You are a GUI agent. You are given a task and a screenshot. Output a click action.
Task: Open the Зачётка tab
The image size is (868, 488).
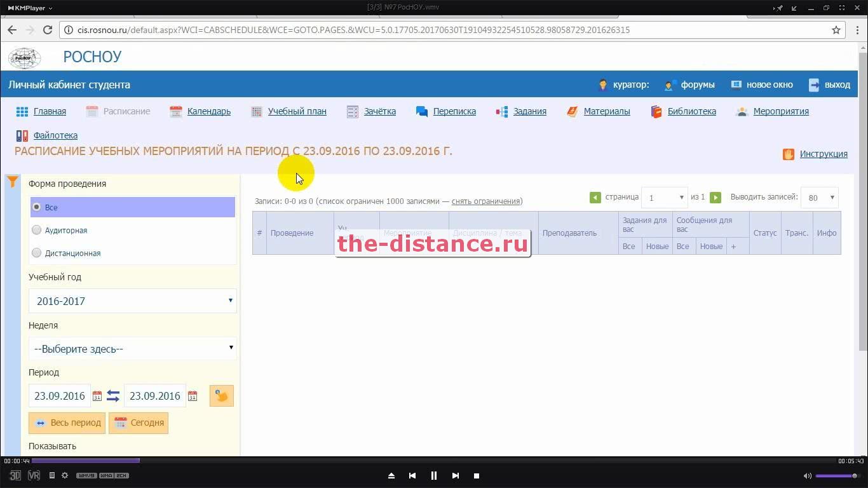point(379,111)
